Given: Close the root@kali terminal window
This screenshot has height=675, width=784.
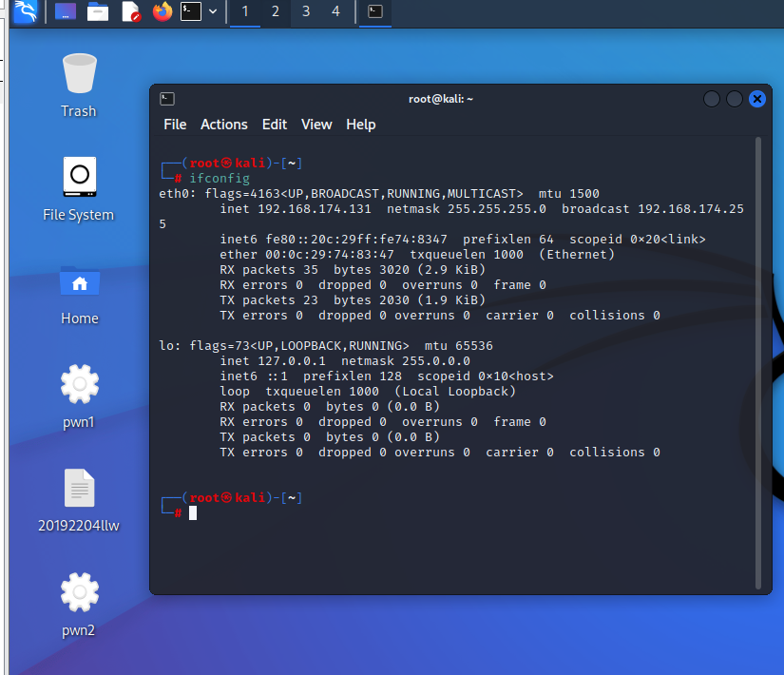Looking at the screenshot, I should pyautogui.click(x=757, y=99).
